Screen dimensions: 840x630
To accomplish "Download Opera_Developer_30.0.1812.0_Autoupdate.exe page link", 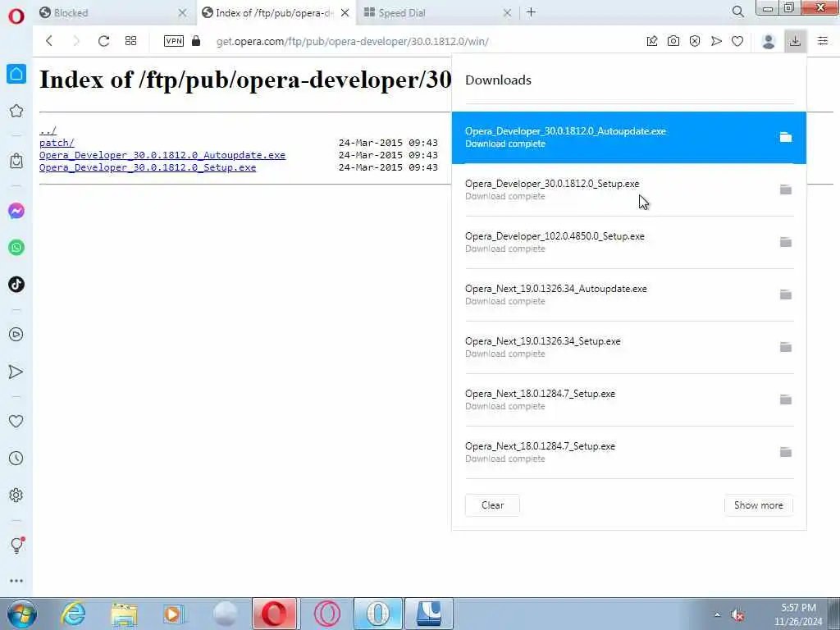I will pos(162,155).
